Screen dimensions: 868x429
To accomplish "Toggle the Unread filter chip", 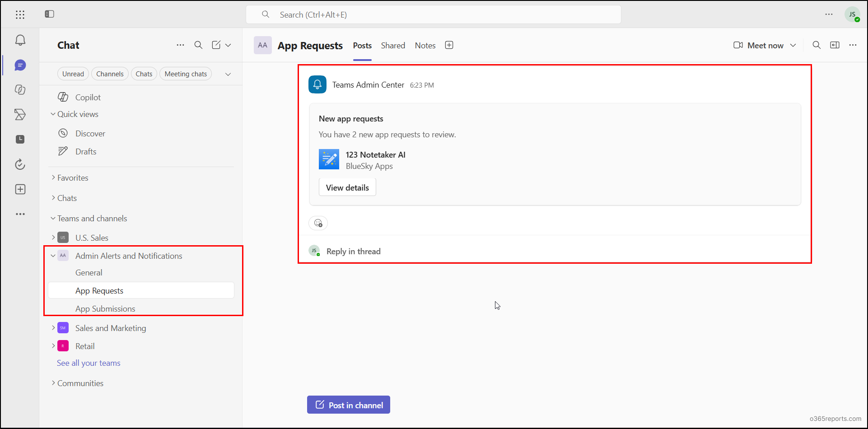I will [x=73, y=74].
